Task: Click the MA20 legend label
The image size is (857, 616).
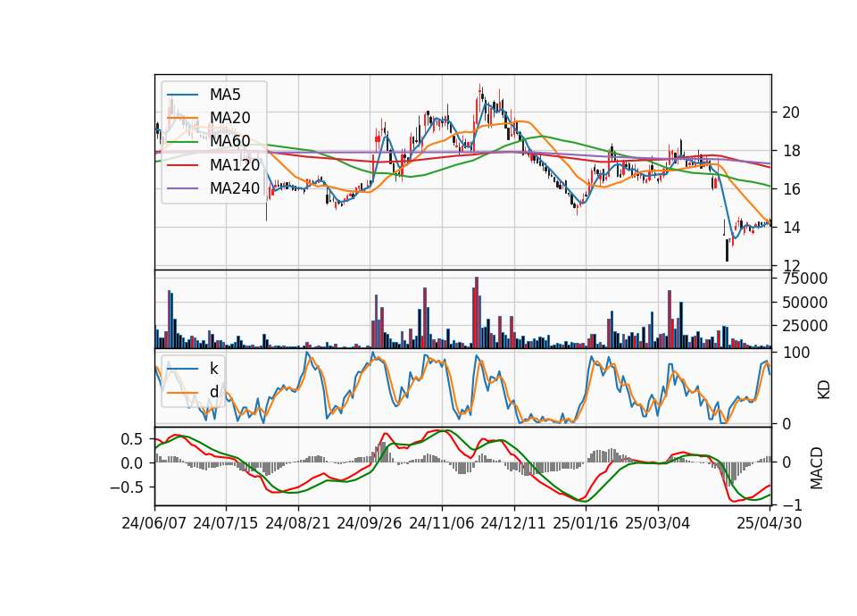Action: click(229, 118)
